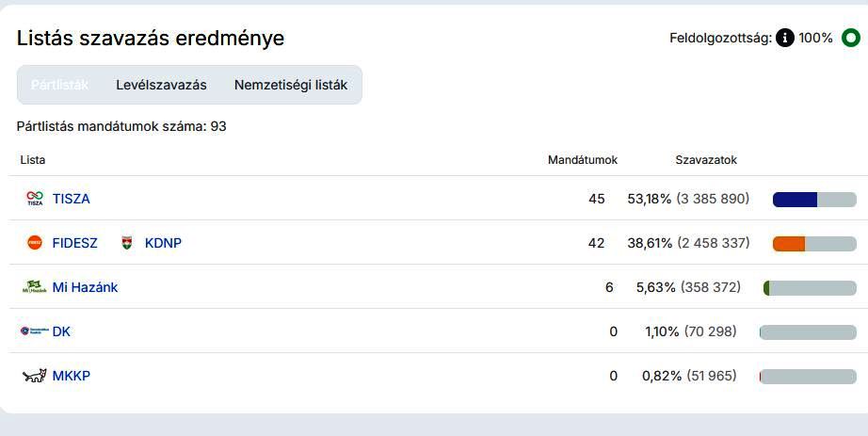Click the TISZA party logo icon
The width and height of the screenshot is (868, 436).
coord(35,199)
